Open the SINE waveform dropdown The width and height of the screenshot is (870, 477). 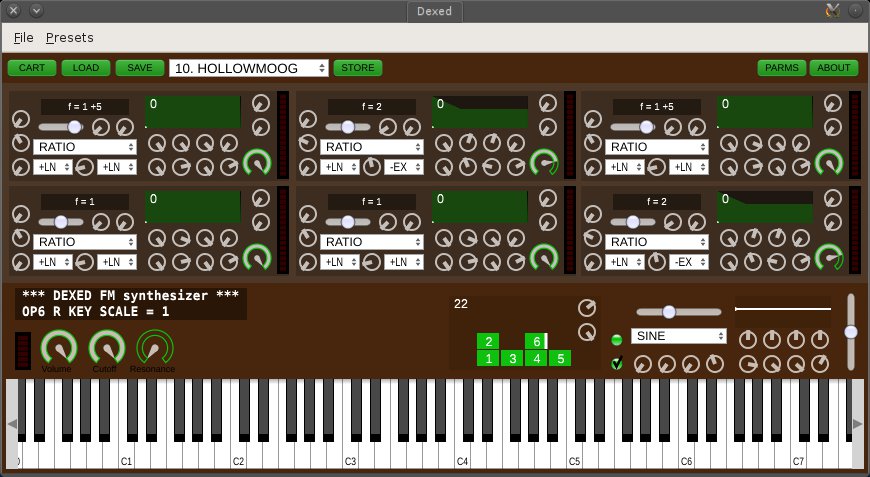click(678, 336)
